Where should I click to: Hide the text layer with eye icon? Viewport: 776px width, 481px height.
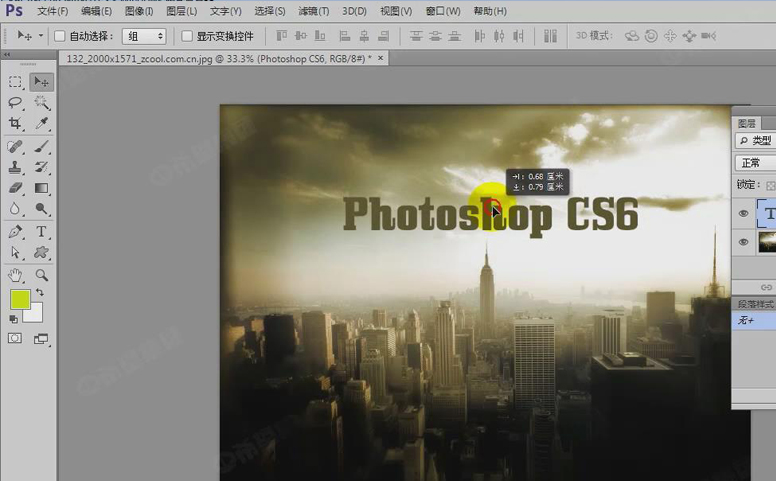(x=743, y=213)
